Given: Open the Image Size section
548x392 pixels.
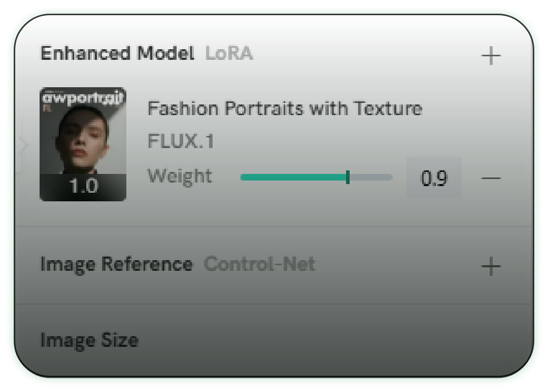Looking at the screenshot, I should tap(89, 340).
